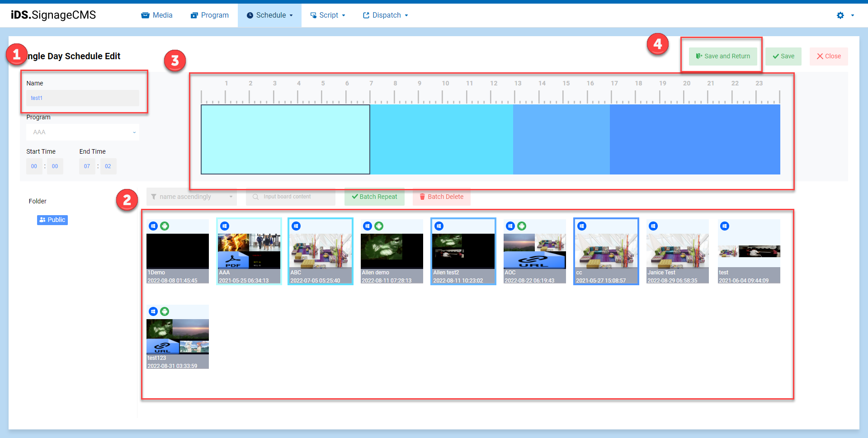Click the Batch Repeat button

[374, 197]
